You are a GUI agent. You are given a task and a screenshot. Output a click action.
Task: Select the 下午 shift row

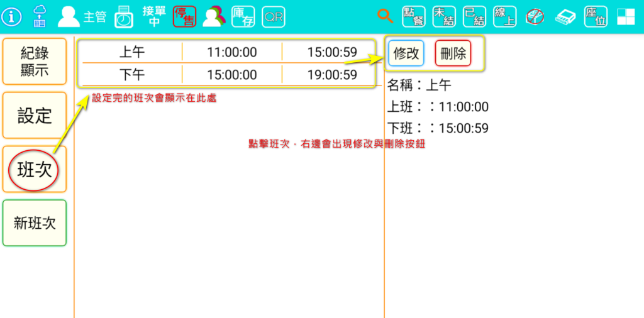(x=228, y=75)
